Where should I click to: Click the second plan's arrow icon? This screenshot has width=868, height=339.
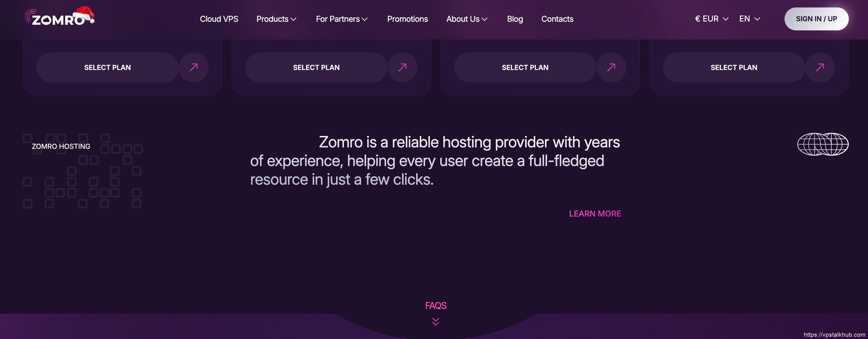pyautogui.click(x=402, y=67)
